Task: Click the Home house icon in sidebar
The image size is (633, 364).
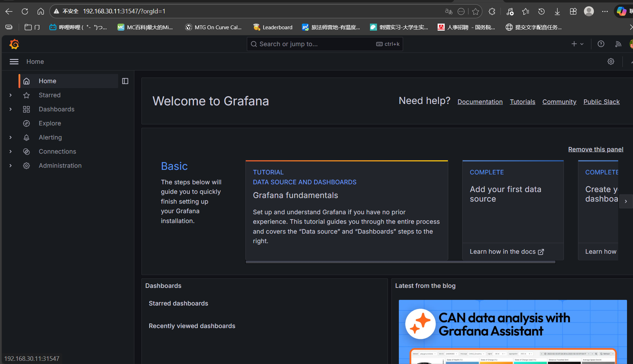Action: 26,81
